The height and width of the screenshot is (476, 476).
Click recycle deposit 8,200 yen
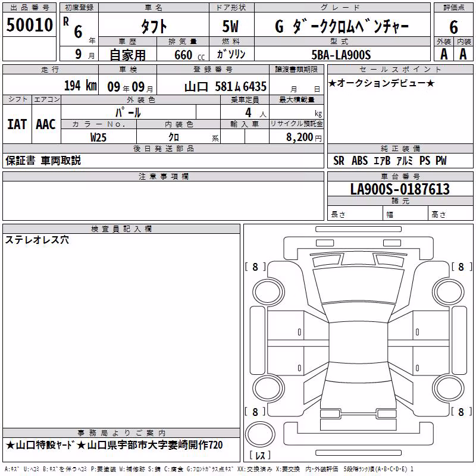(x=304, y=137)
